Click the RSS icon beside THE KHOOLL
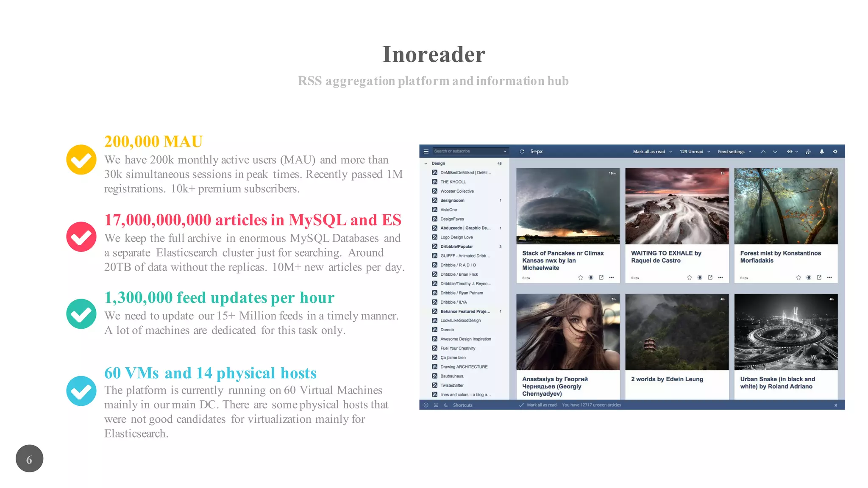This screenshot has width=868, height=488. pos(434,182)
